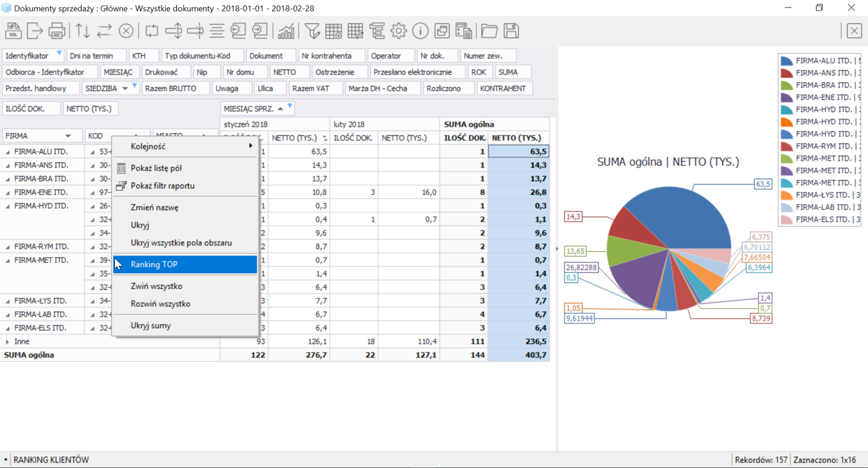Click filter funnel on Identyfikator field
This screenshot has width=868, height=468.
[59, 53]
